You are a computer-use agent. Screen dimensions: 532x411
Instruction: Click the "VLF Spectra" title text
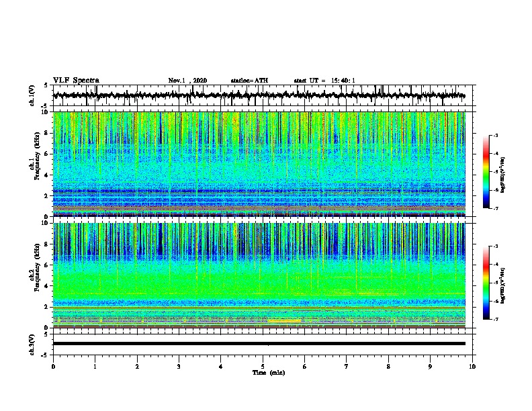tap(76, 81)
